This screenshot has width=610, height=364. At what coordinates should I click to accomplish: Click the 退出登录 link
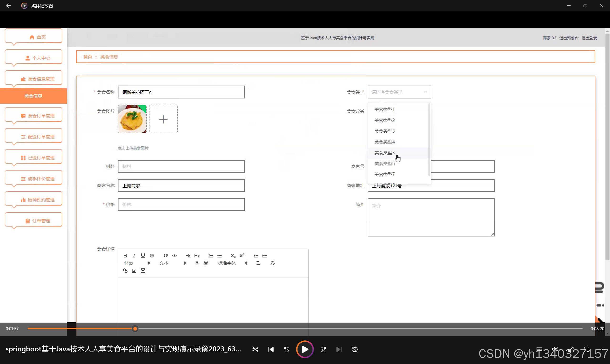pos(589,38)
